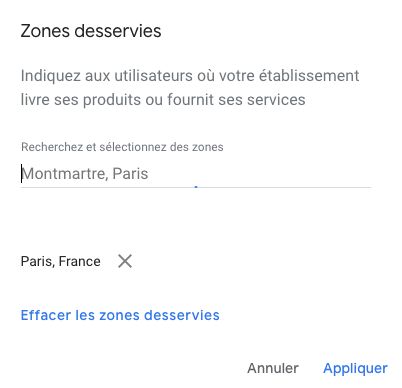Image resolution: width=402 pixels, height=388 pixels.
Task: Apply the served zones changes
Action: coord(355,368)
